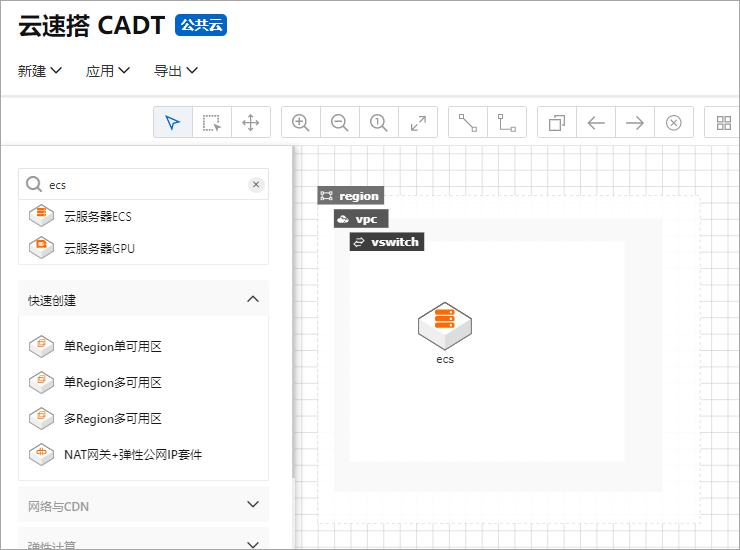This screenshot has width=740, height=550.
Task: Click the 公共云 badge
Action: pos(201,25)
